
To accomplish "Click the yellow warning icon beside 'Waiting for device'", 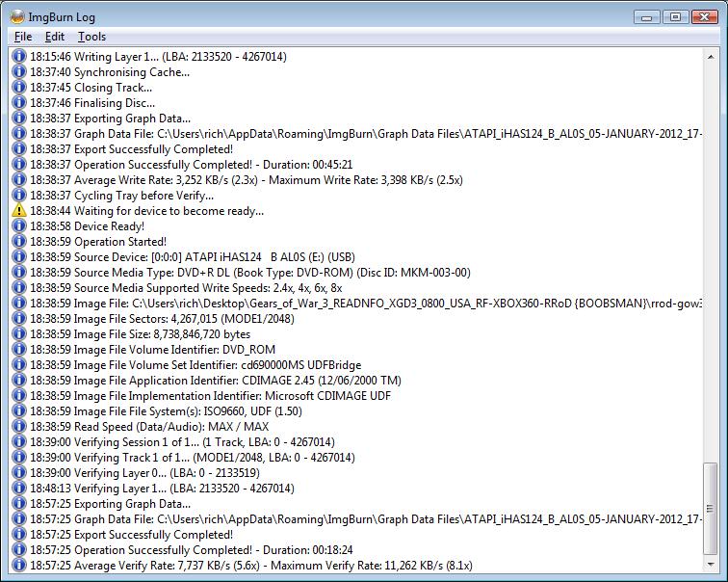I will [x=18, y=211].
